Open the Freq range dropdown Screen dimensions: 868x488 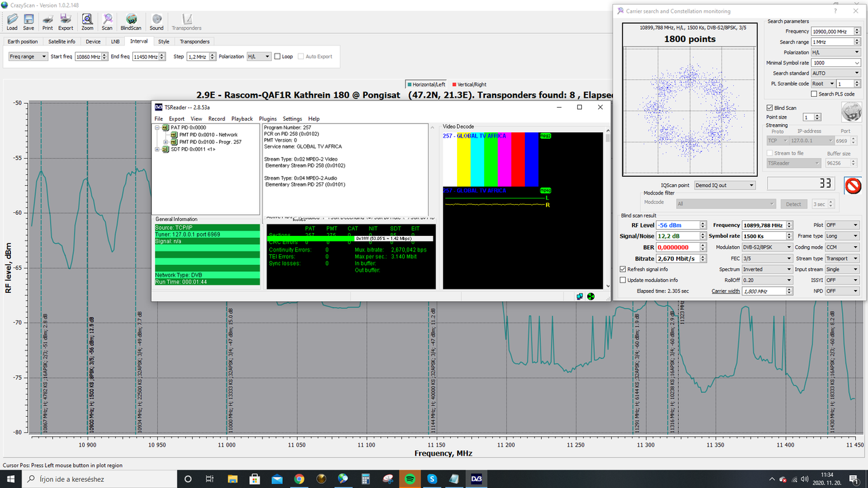(28, 56)
